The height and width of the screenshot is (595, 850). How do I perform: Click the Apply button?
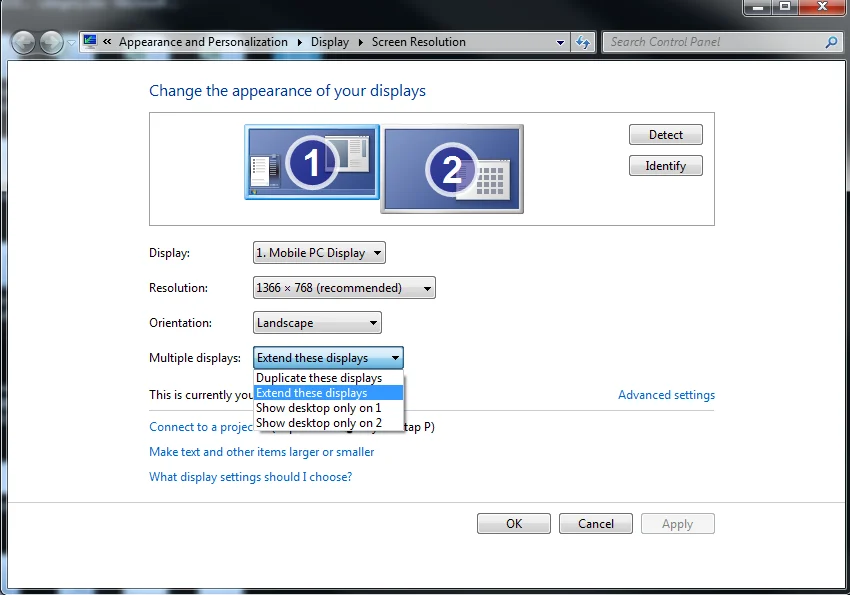tap(678, 523)
